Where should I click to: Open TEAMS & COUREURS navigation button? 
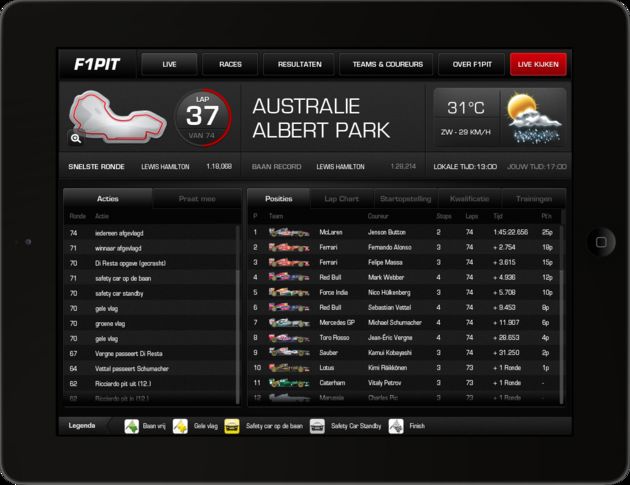click(x=387, y=64)
